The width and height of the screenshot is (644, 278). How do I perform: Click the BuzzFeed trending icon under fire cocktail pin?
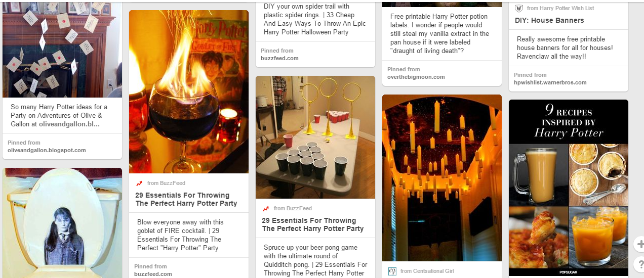pyautogui.click(x=139, y=183)
